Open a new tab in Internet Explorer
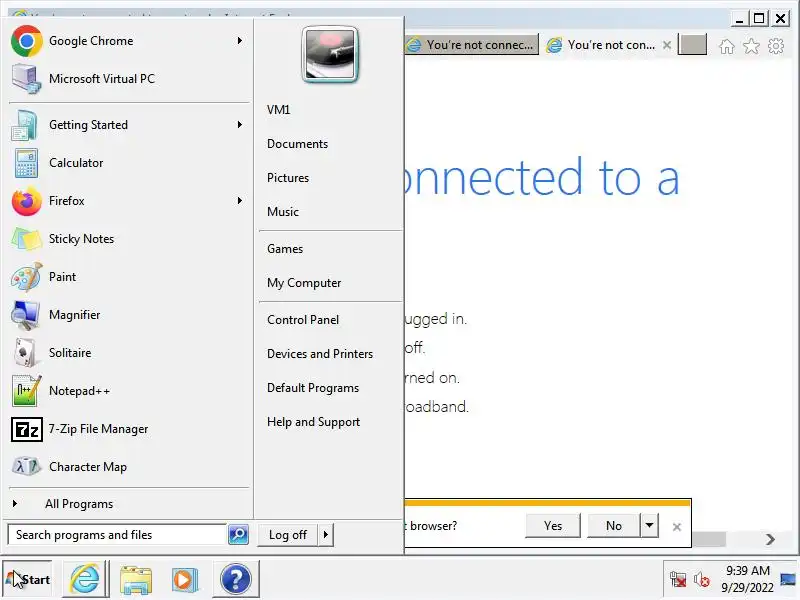 pyautogui.click(x=692, y=44)
